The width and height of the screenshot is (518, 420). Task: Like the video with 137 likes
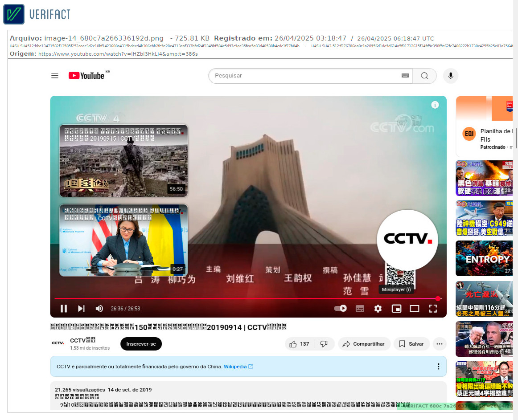tap(300, 344)
